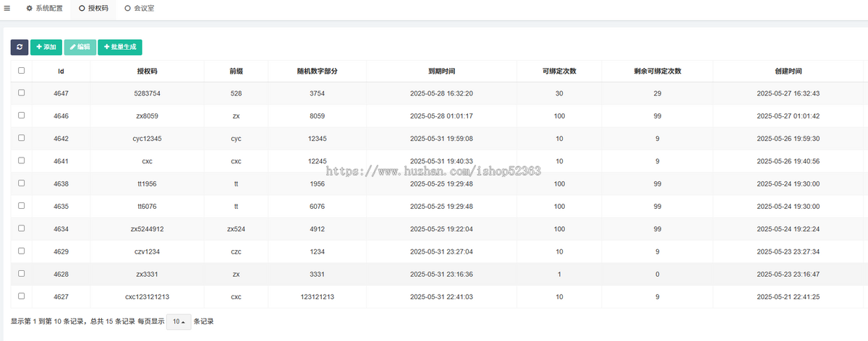Click bindable count 30 in row 4647
This screenshot has height=341, width=868.
point(559,93)
